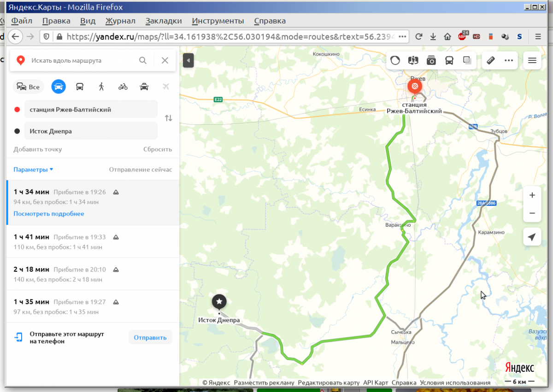
Task: Show photos layer on map
Action: click(x=431, y=60)
